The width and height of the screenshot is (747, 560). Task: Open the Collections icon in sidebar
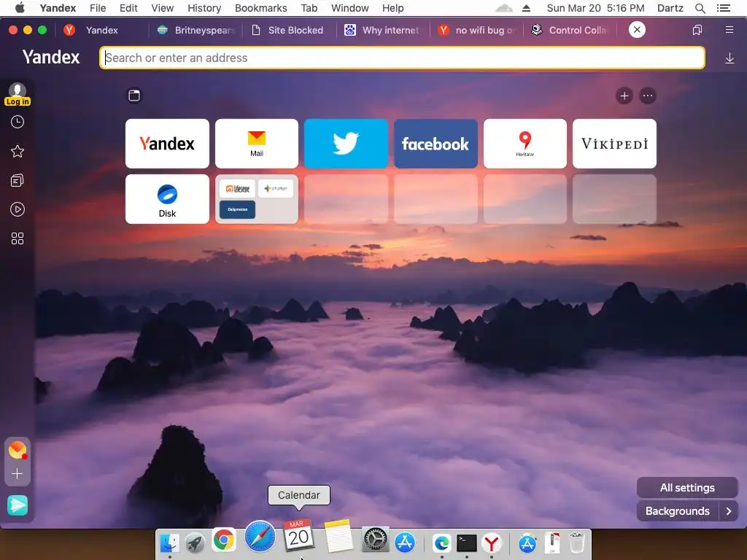(x=18, y=181)
